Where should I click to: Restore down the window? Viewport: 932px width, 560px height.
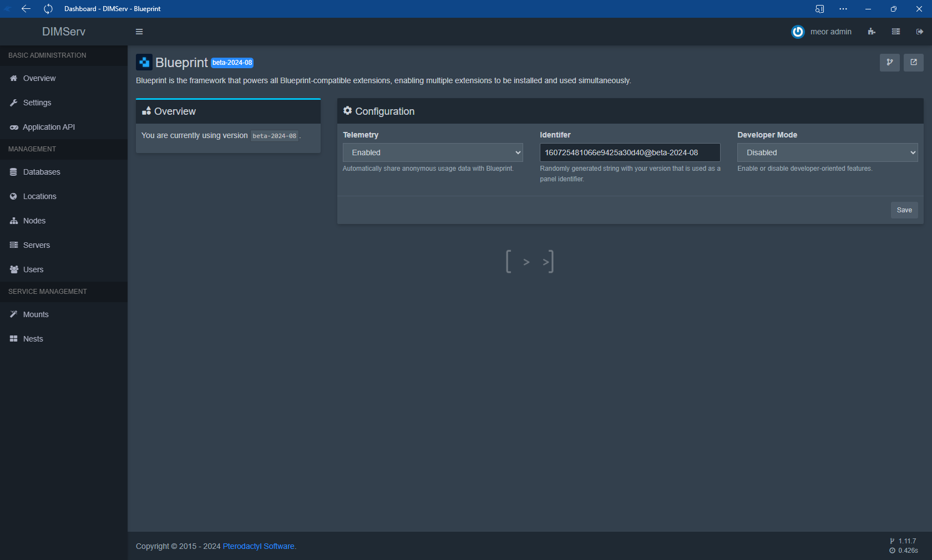tap(894, 9)
